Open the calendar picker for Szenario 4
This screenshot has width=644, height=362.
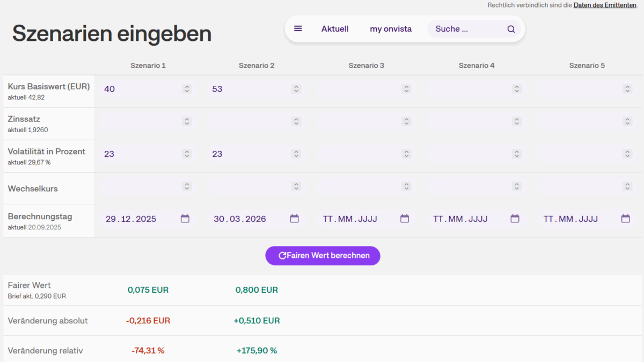click(515, 219)
